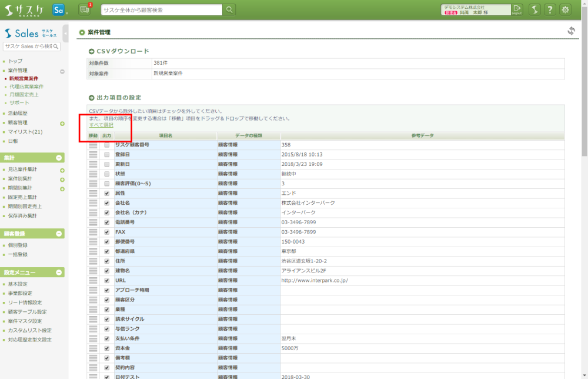Expand the 見込案件集計 sidebar item

tap(62, 170)
